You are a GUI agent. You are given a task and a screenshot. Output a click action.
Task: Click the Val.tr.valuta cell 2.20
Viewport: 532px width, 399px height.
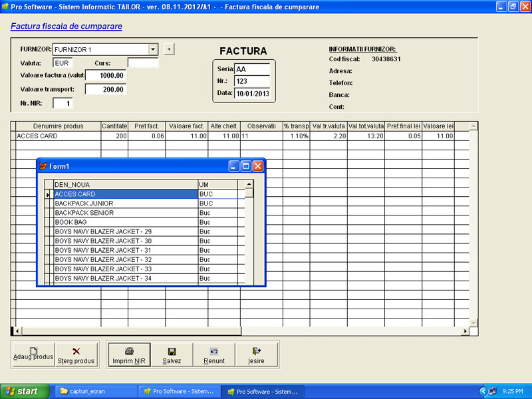pyautogui.click(x=329, y=136)
